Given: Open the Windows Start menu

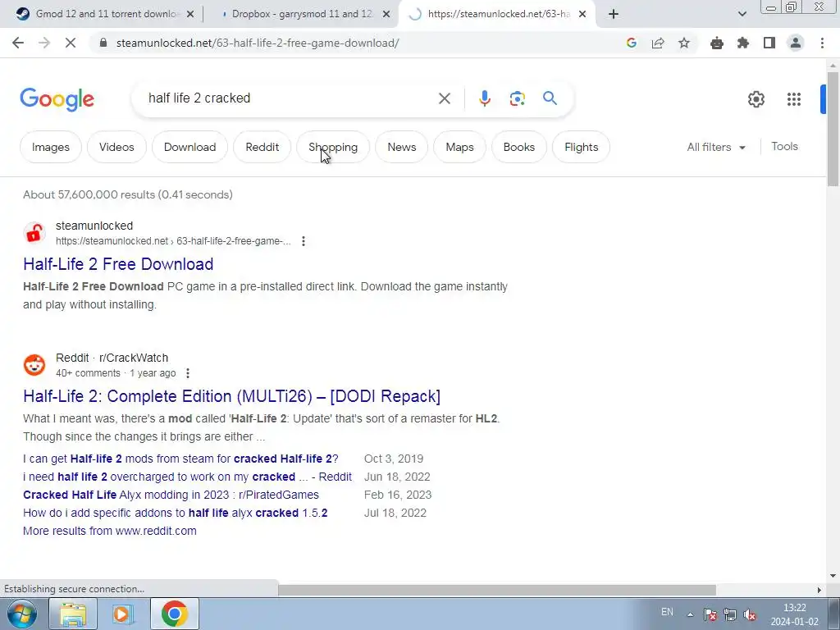Looking at the screenshot, I should coord(21,614).
